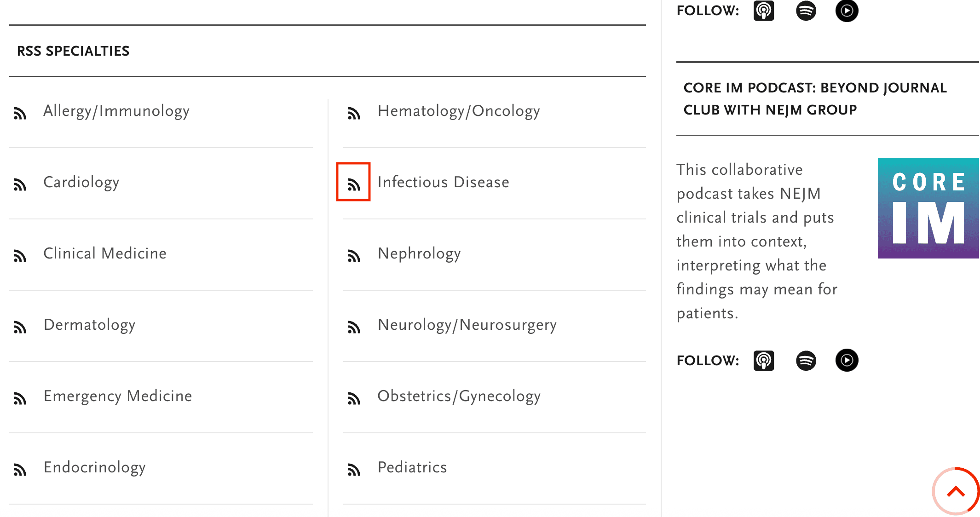Open the Neurology/Neurosurgery feed link

point(467,325)
